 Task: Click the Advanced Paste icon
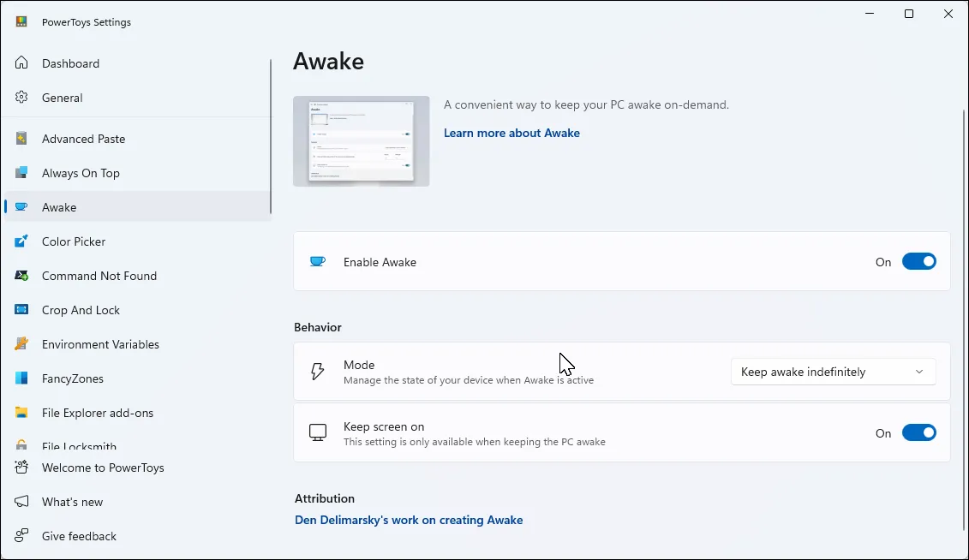(21, 139)
